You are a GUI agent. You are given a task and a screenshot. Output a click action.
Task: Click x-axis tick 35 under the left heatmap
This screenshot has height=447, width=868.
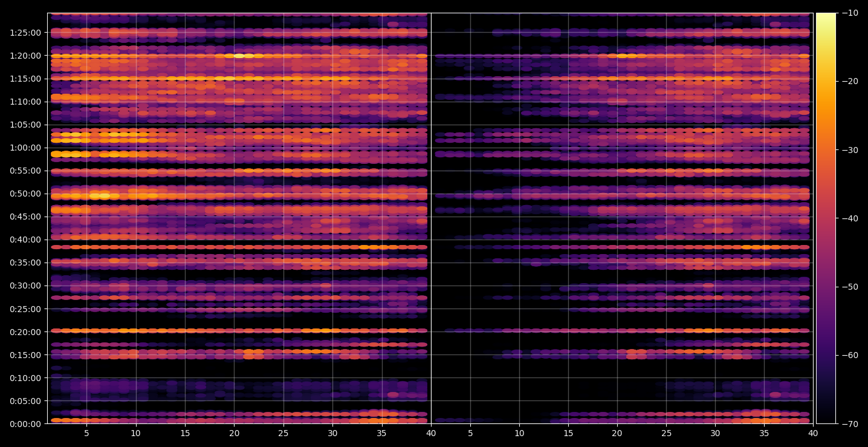[x=381, y=433]
